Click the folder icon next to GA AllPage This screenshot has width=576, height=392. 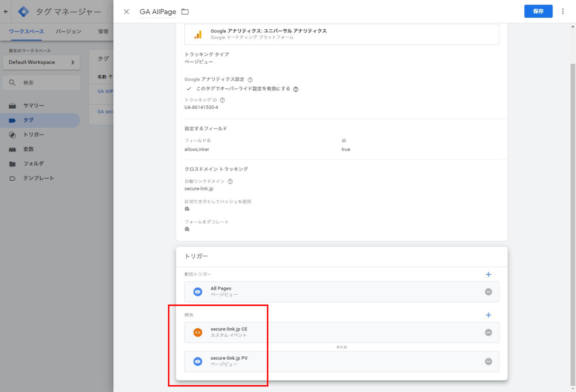pyautogui.click(x=185, y=12)
